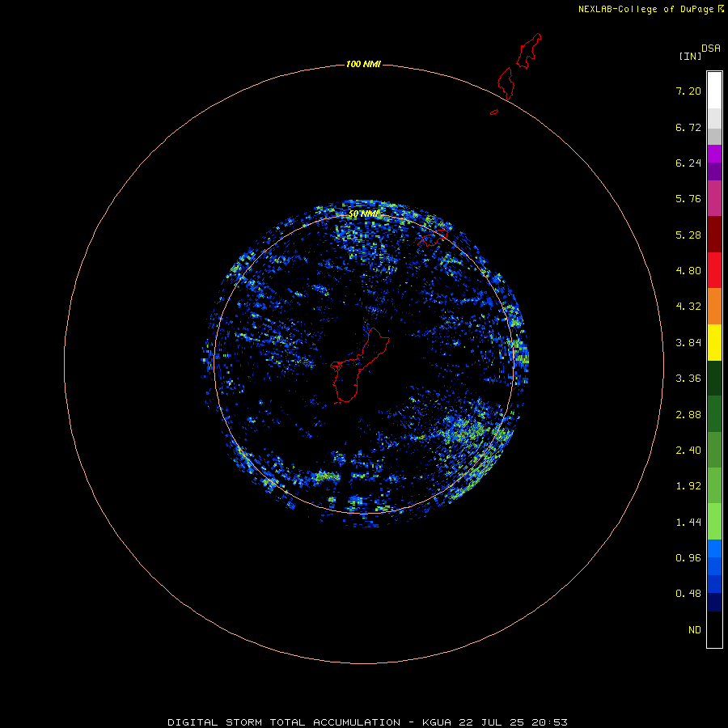Click the '[IN]' units label
This screenshot has width=728, height=728.
click(x=690, y=56)
